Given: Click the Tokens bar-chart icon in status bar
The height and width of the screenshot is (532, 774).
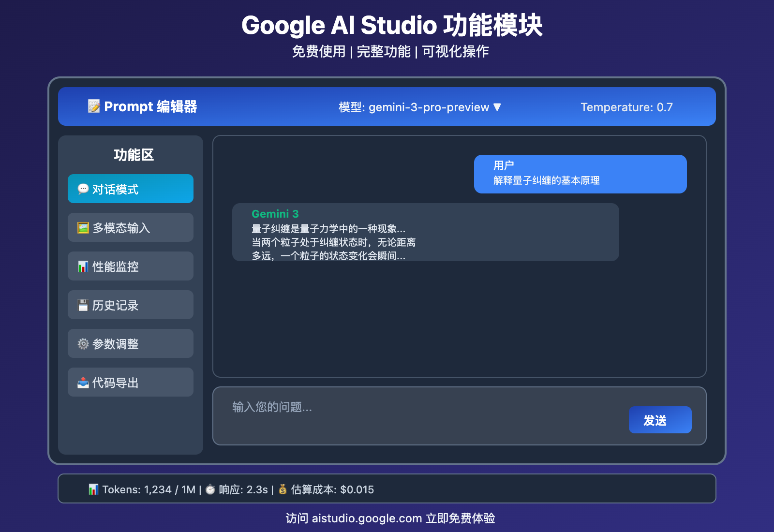Looking at the screenshot, I should click(x=93, y=489).
